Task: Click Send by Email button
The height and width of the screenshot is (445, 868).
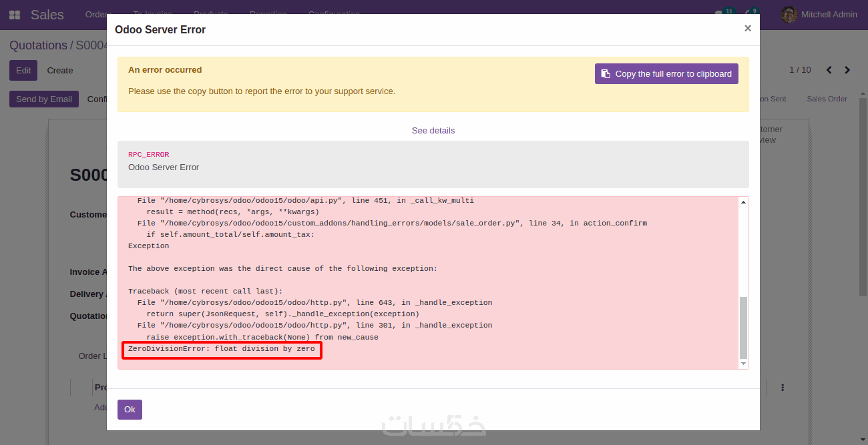Action: click(44, 99)
